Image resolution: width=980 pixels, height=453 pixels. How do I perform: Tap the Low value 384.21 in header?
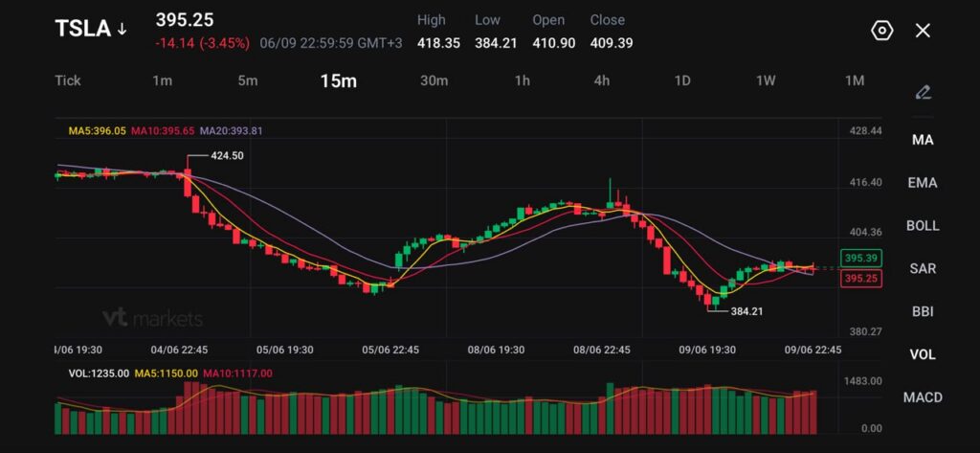click(x=496, y=43)
